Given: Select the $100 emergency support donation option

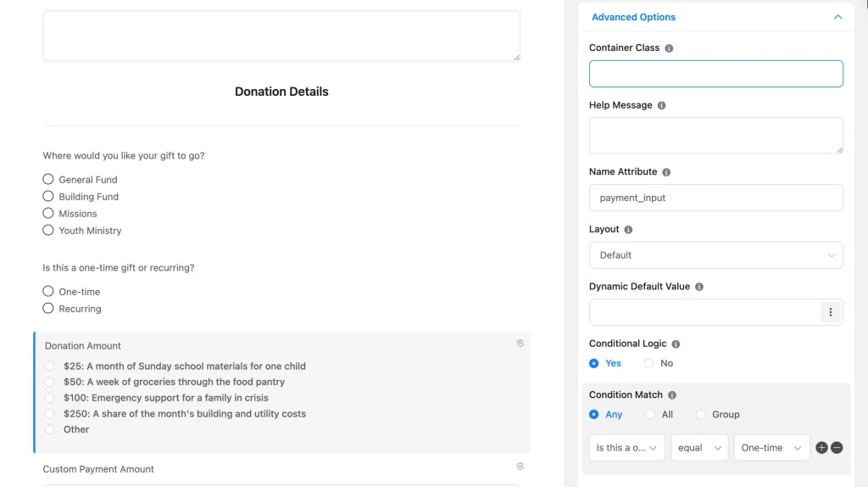Looking at the screenshot, I should coord(50,398).
